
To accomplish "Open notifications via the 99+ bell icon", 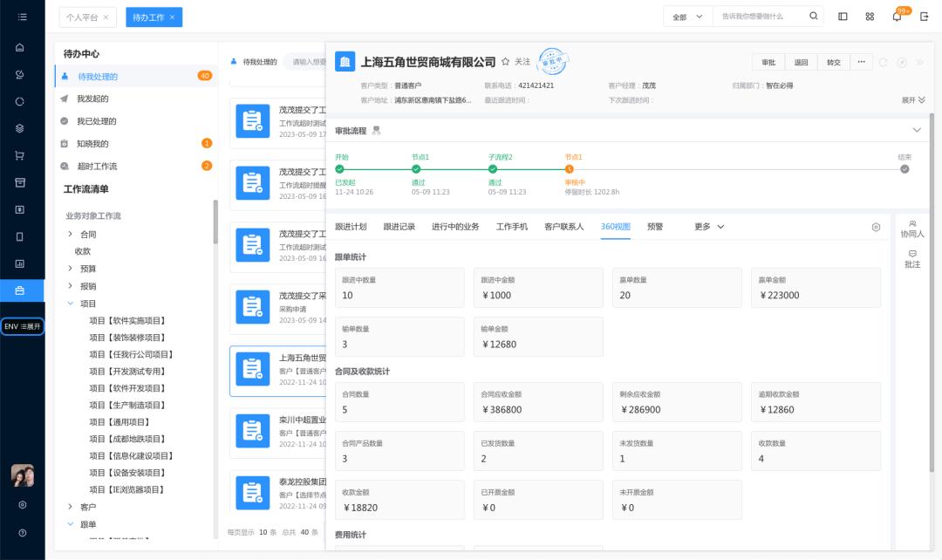I will point(896,16).
